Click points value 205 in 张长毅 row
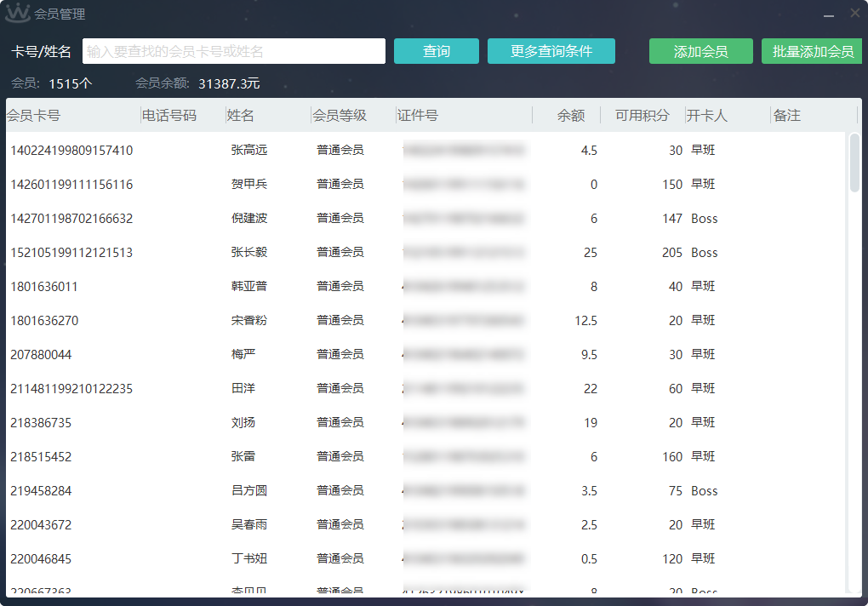This screenshot has height=606, width=868. click(672, 253)
